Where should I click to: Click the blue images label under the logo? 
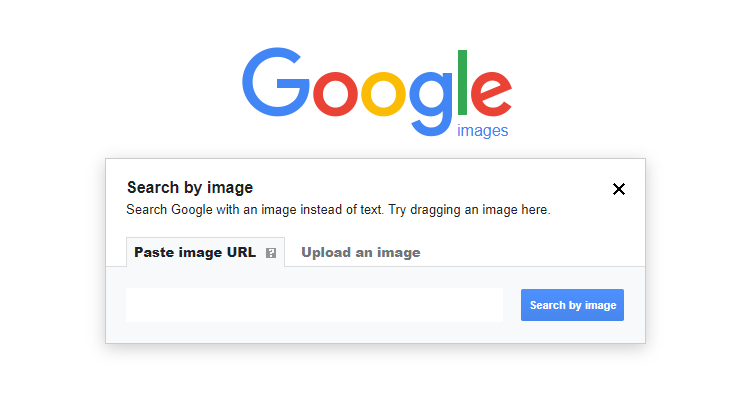[482, 130]
